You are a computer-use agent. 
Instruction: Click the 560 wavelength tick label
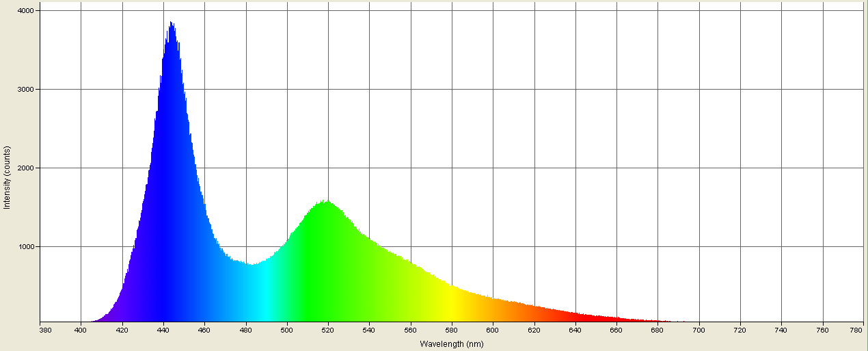(411, 330)
